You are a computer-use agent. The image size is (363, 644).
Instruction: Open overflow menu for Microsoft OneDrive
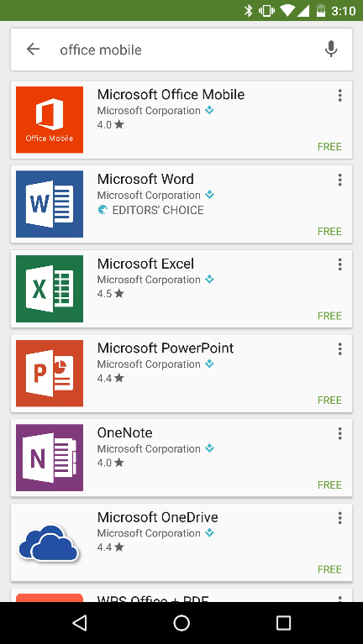[340, 518]
